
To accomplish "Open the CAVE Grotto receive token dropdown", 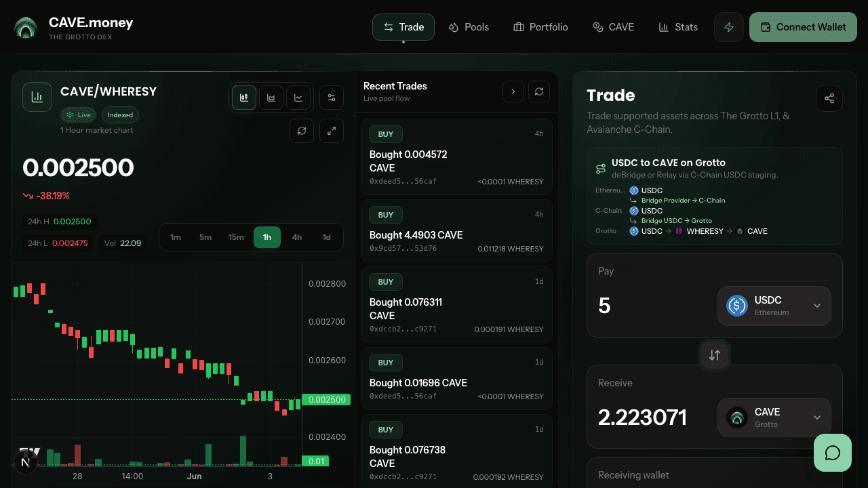I will click(774, 418).
